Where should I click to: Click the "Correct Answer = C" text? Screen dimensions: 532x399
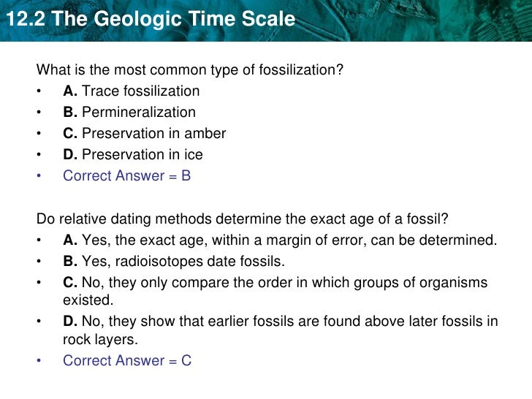[127, 360]
